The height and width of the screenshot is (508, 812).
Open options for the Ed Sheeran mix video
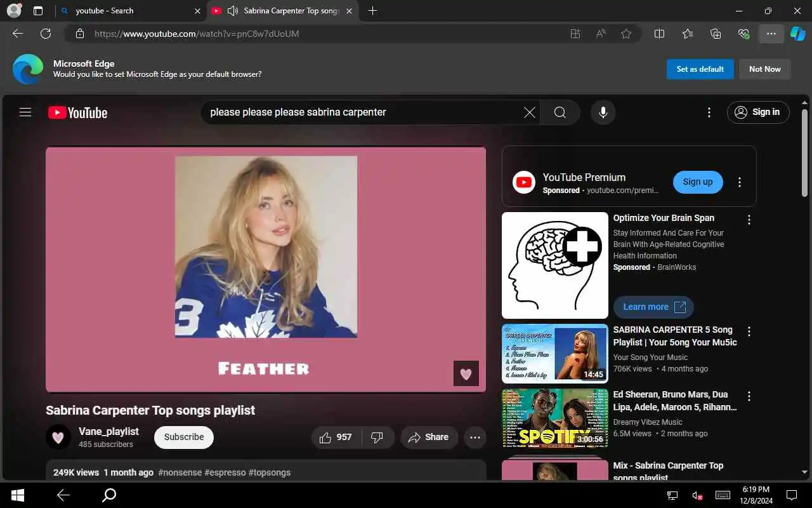coord(749,396)
